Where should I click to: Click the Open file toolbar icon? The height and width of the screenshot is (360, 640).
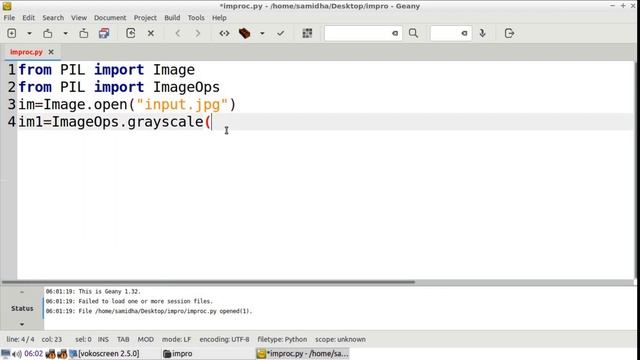click(x=48, y=33)
